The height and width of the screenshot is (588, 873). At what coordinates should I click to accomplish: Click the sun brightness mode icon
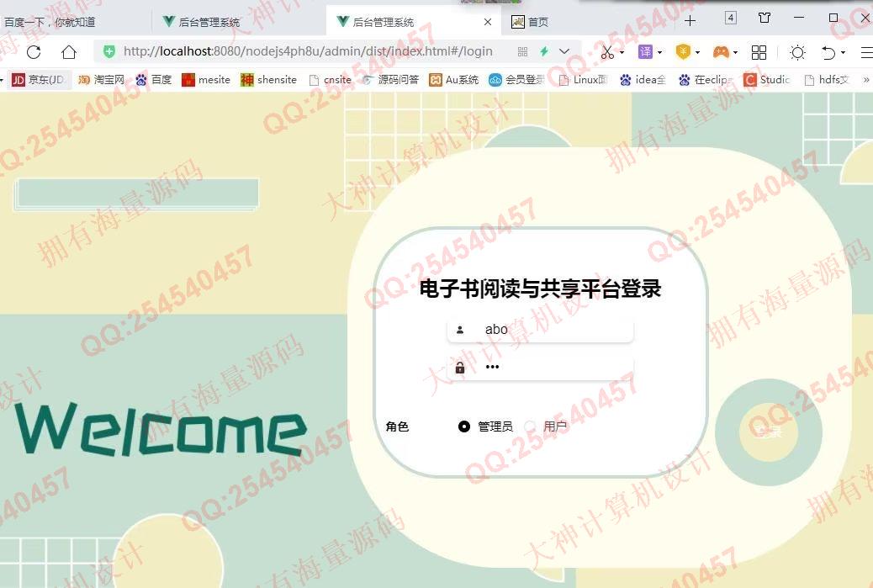(797, 52)
